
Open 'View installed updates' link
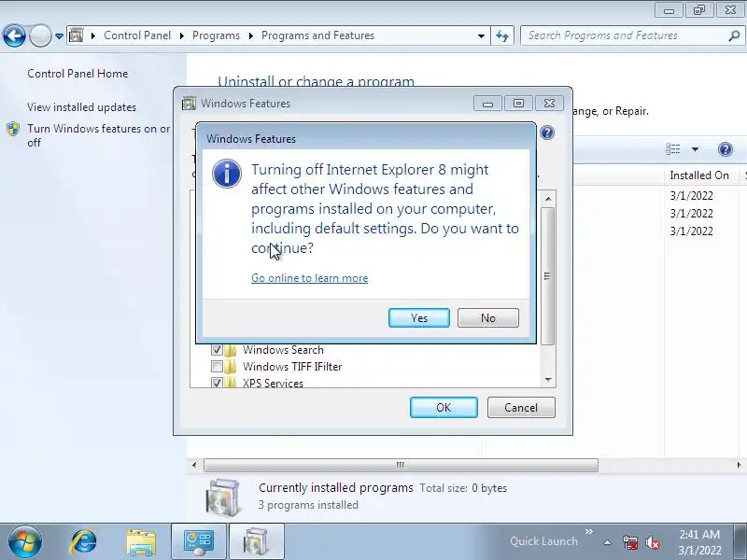(x=81, y=107)
